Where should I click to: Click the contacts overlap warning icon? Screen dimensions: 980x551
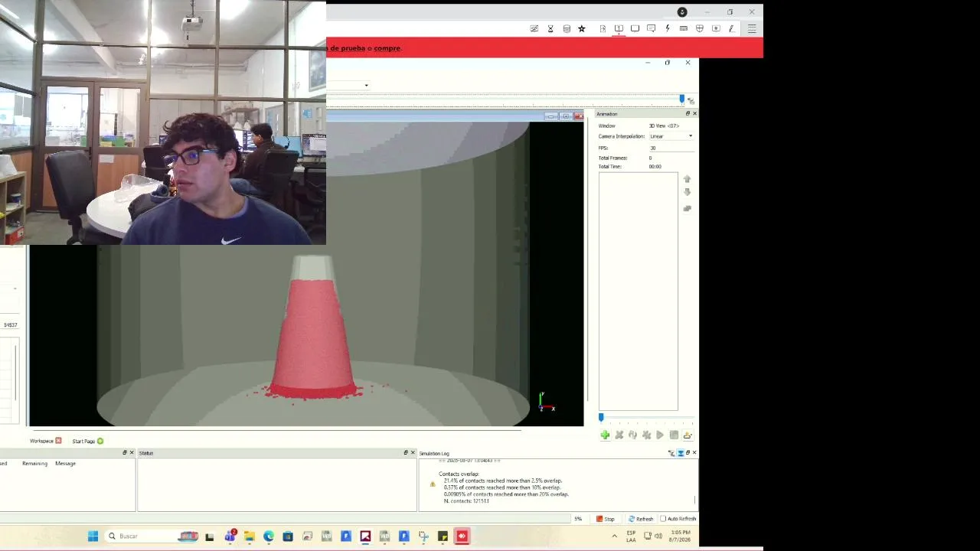tap(433, 484)
